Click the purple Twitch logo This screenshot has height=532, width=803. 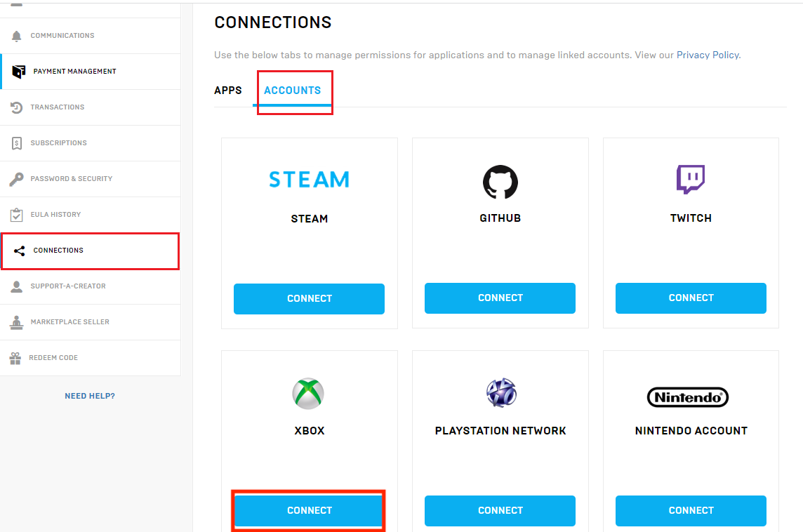click(x=691, y=179)
